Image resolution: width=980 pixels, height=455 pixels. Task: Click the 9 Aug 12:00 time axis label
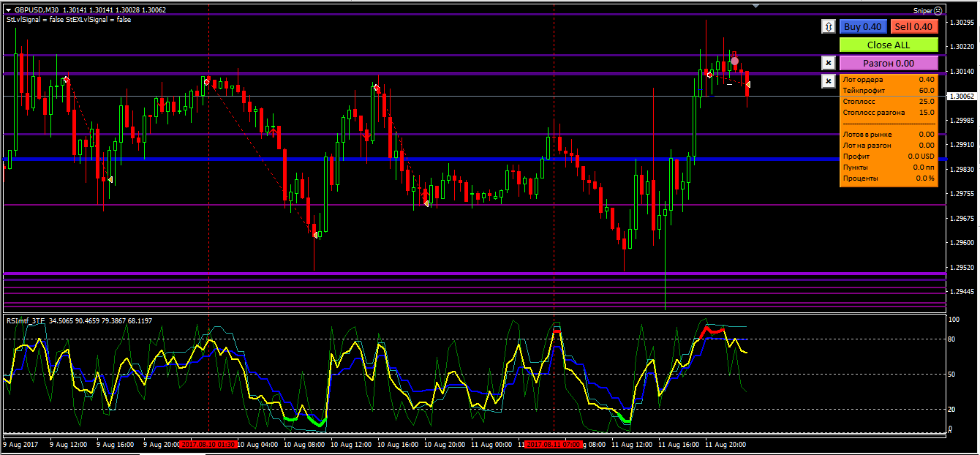68,444
